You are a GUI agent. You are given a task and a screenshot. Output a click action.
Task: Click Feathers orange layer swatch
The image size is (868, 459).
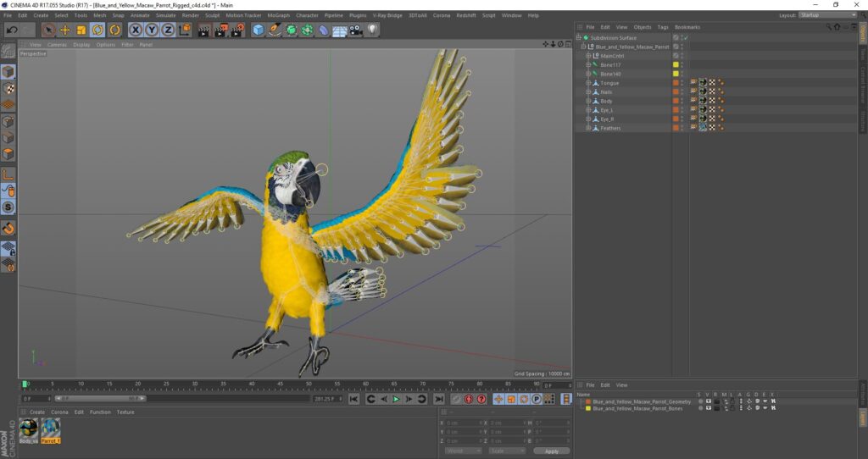(676, 128)
